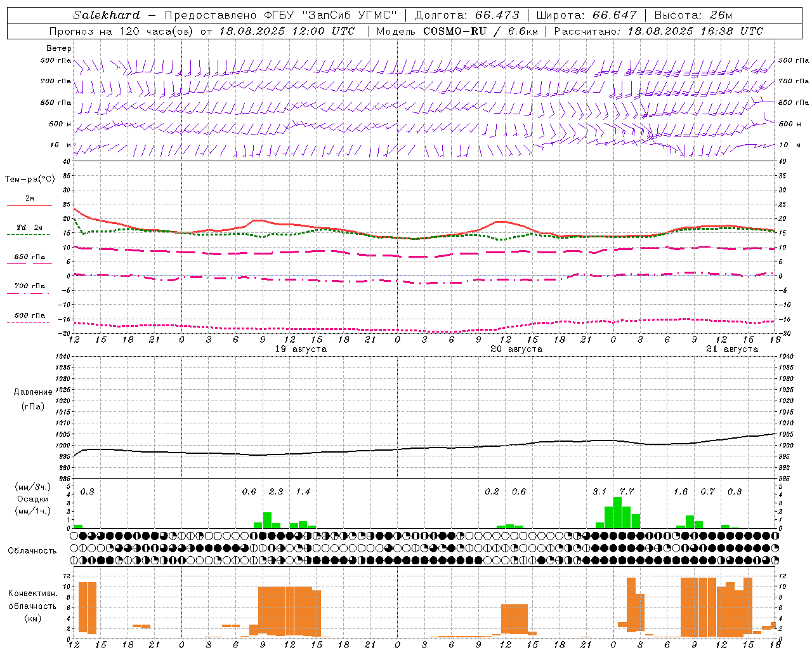Click the 'Осадки' precipitation label
812x650 pixels.
33,499
